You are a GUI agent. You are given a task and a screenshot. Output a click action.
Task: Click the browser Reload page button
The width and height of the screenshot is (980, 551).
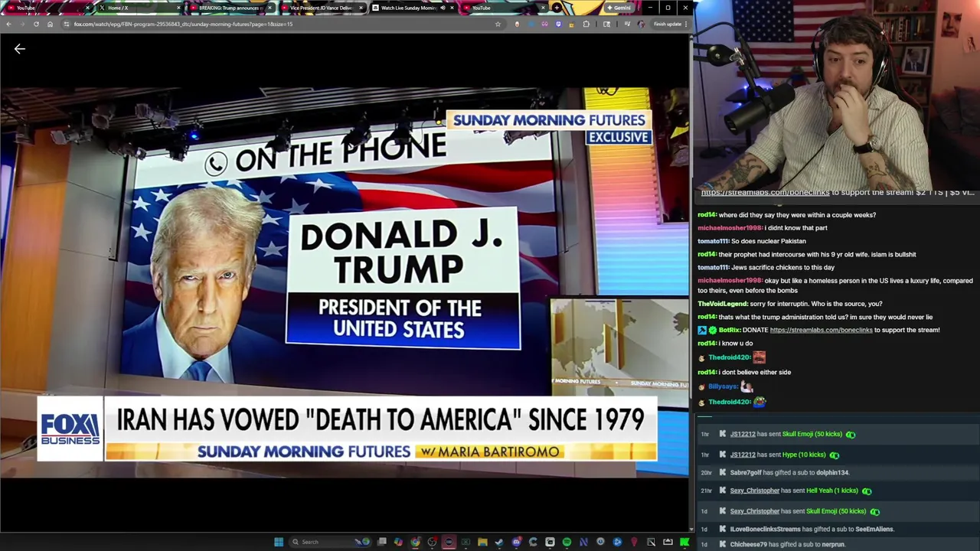36,24
